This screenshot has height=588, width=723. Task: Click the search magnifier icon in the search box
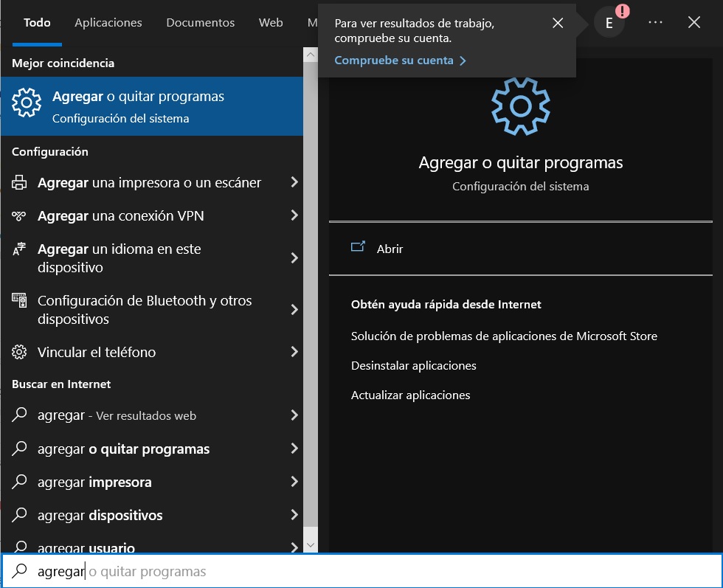pos(19,571)
